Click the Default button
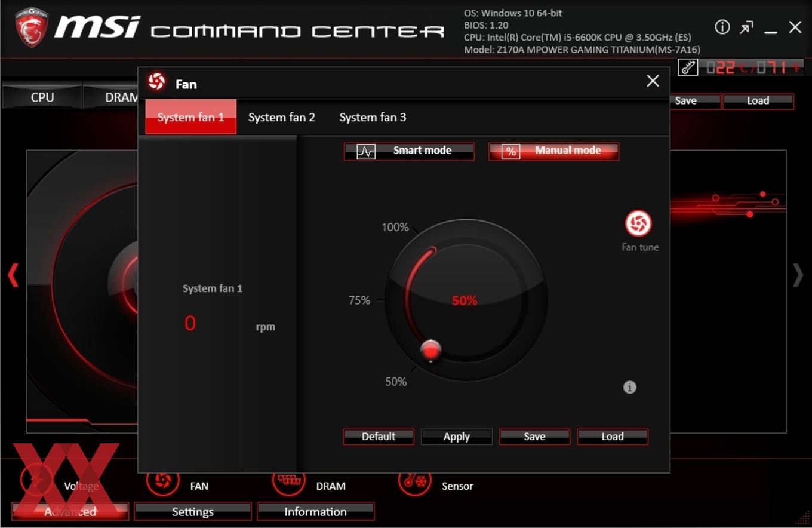This screenshot has width=812, height=528. pos(379,437)
